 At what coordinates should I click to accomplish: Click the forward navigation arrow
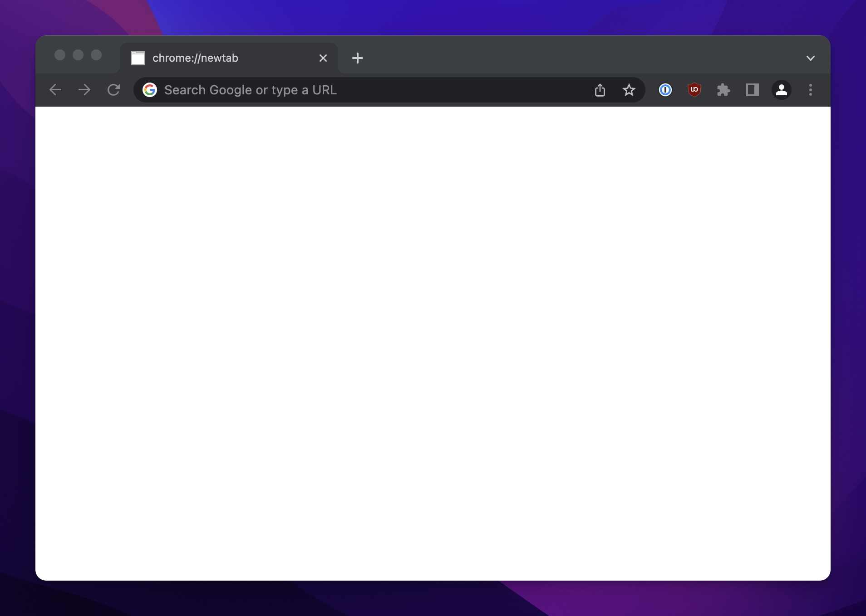(84, 90)
